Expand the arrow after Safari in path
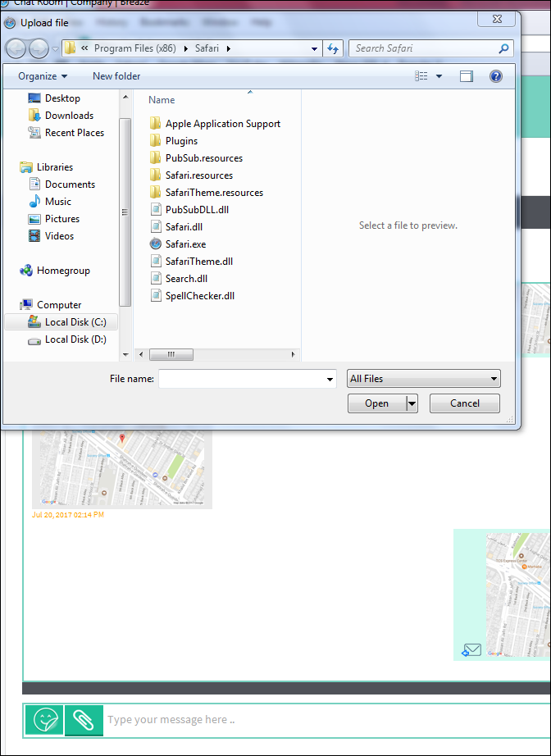 (228, 48)
